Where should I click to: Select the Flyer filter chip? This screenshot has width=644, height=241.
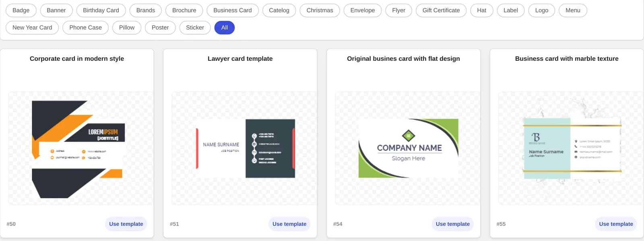pyautogui.click(x=399, y=10)
